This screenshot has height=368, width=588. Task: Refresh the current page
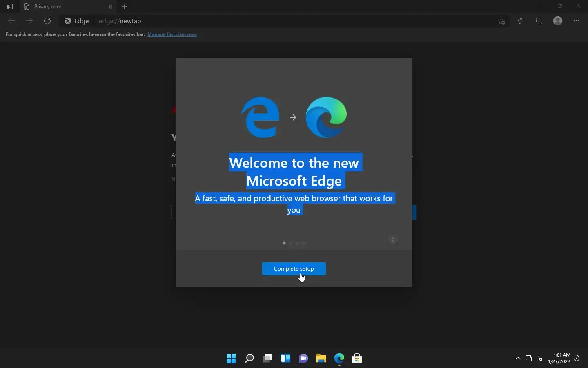click(x=47, y=21)
